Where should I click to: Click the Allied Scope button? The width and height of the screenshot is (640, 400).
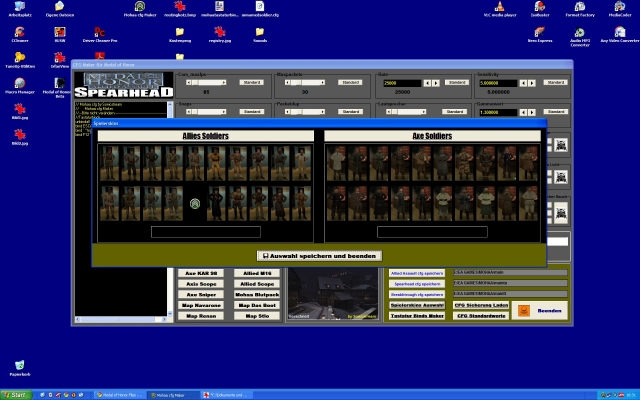tap(257, 284)
